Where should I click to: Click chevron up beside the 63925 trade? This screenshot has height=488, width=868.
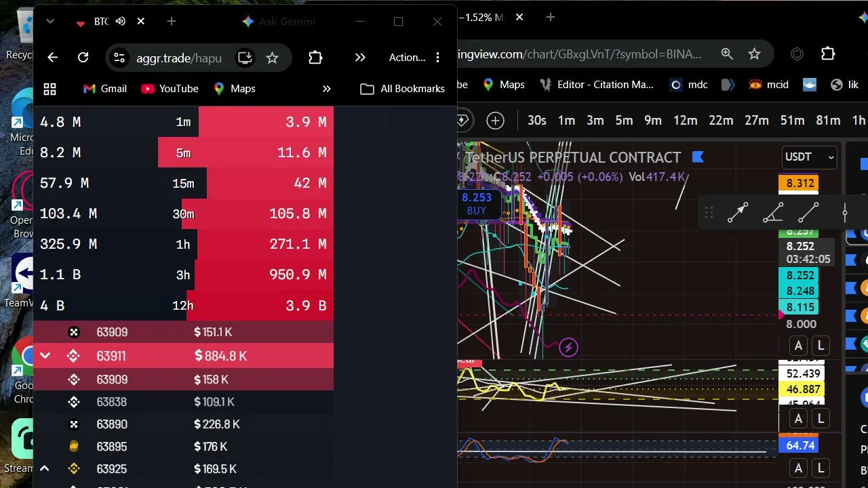pyautogui.click(x=45, y=469)
